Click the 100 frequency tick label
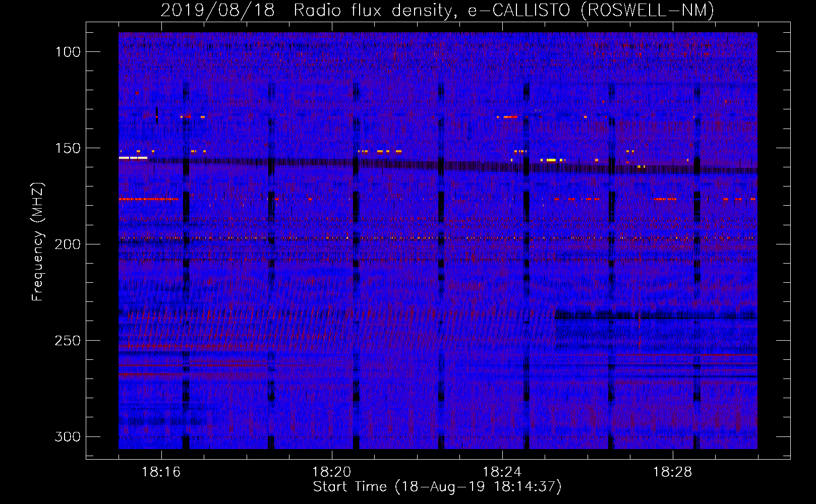Image resolution: width=816 pixels, height=504 pixels. 68,52
